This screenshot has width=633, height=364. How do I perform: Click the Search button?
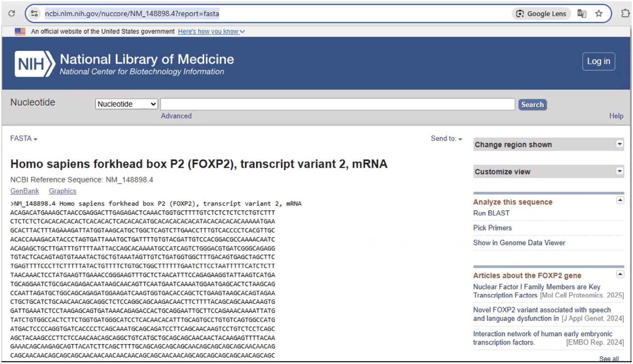(x=532, y=105)
